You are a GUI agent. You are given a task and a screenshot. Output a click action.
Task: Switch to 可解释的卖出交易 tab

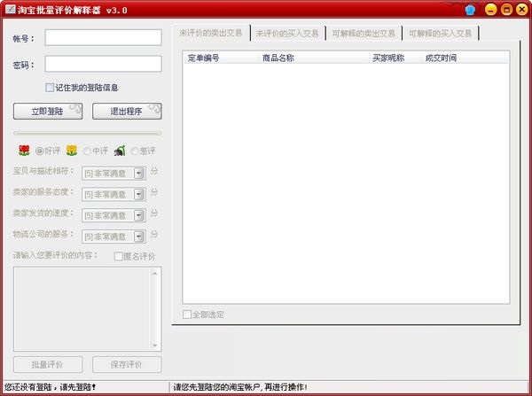click(x=364, y=34)
